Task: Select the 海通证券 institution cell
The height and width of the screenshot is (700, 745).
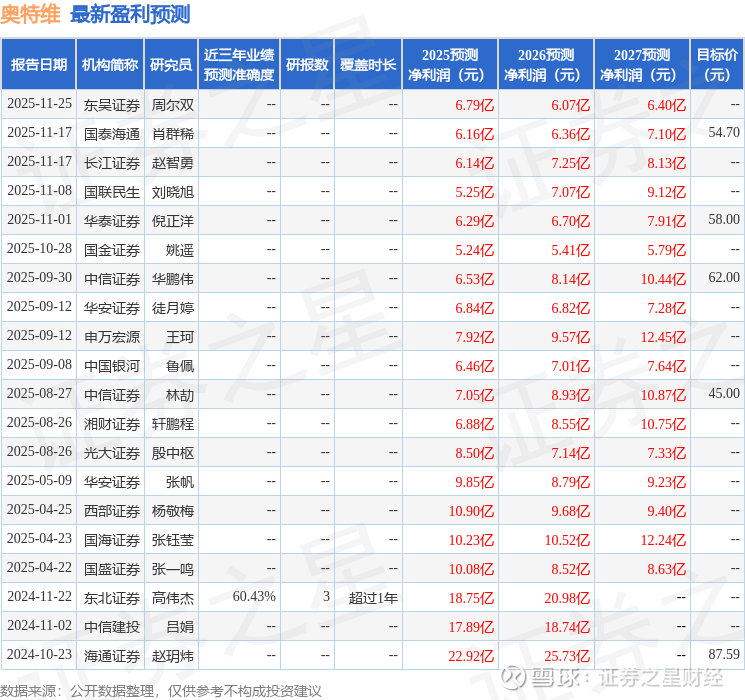Action: (112, 656)
